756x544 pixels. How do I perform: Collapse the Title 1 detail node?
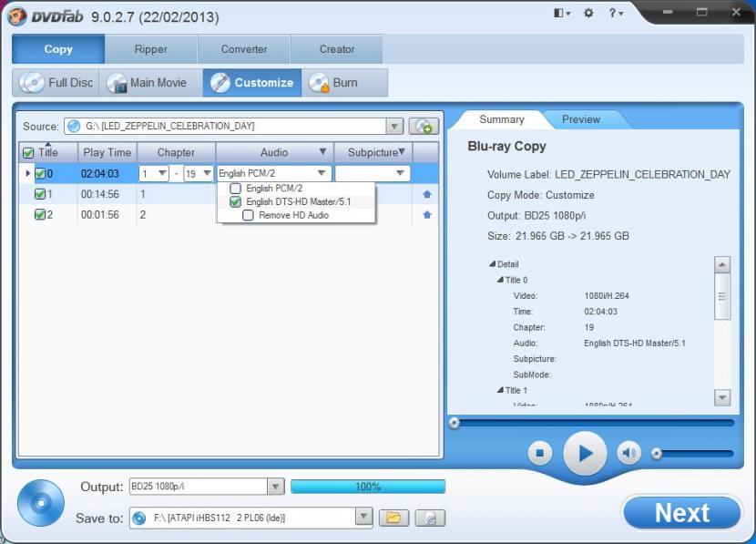[x=500, y=390]
